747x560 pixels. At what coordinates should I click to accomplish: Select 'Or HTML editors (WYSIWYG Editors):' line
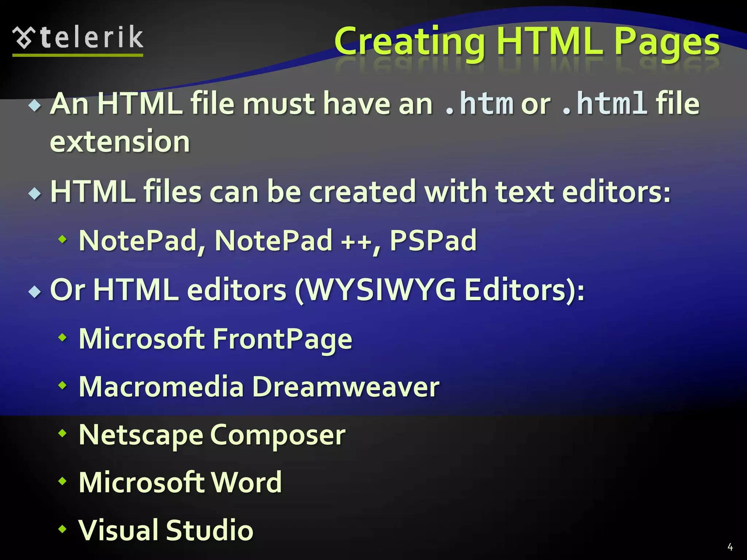tap(317, 290)
